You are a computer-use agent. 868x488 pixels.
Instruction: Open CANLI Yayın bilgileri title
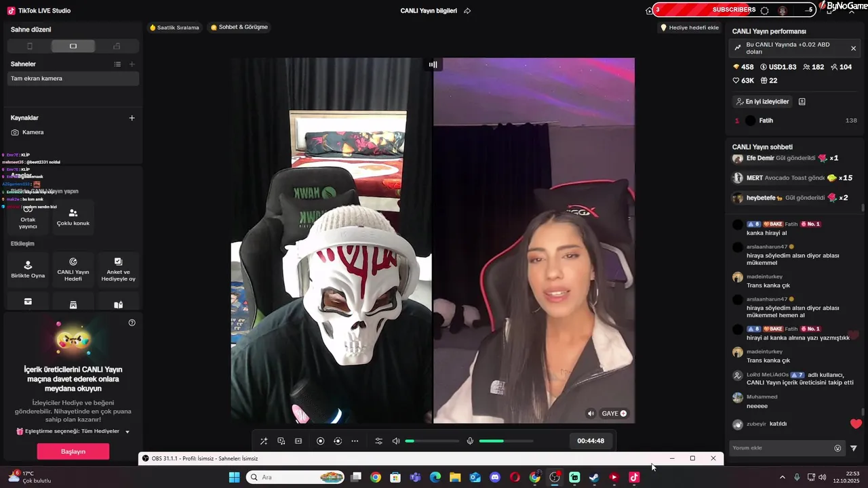pyautogui.click(x=429, y=11)
